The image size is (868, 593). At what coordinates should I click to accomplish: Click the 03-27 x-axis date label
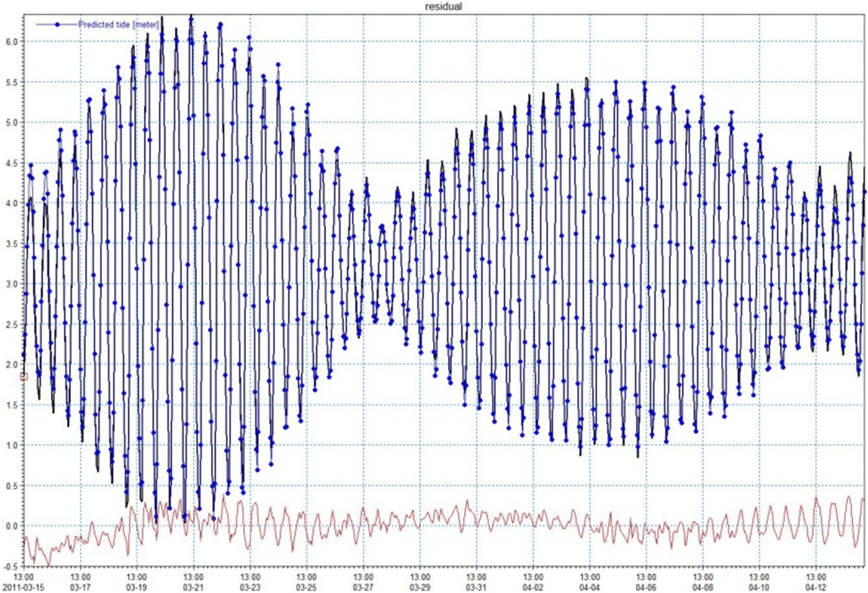(x=363, y=587)
